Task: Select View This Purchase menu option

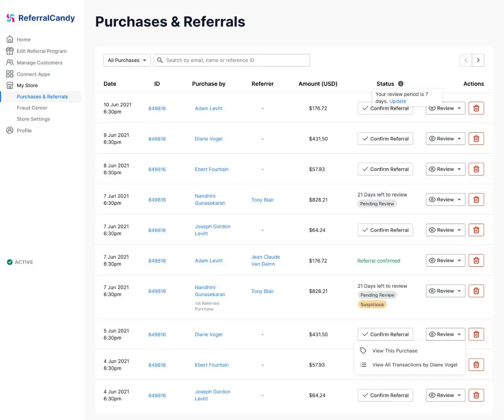Action: [x=410, y=351]
